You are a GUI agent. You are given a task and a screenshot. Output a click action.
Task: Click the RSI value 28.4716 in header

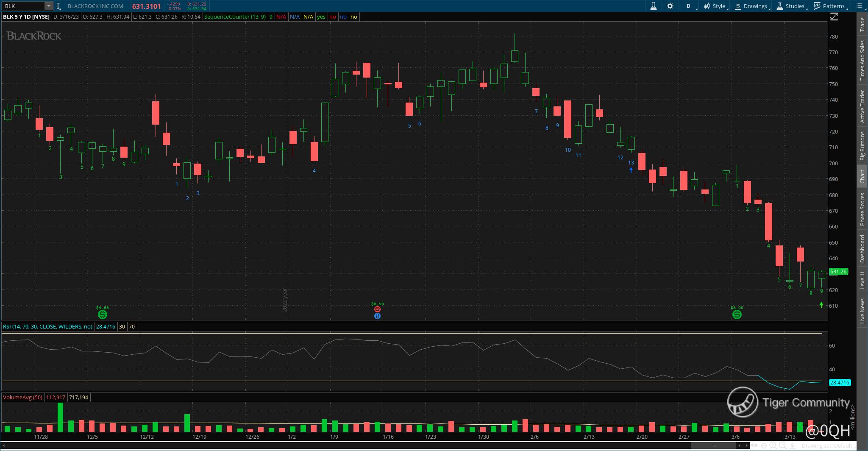[106, 326]
